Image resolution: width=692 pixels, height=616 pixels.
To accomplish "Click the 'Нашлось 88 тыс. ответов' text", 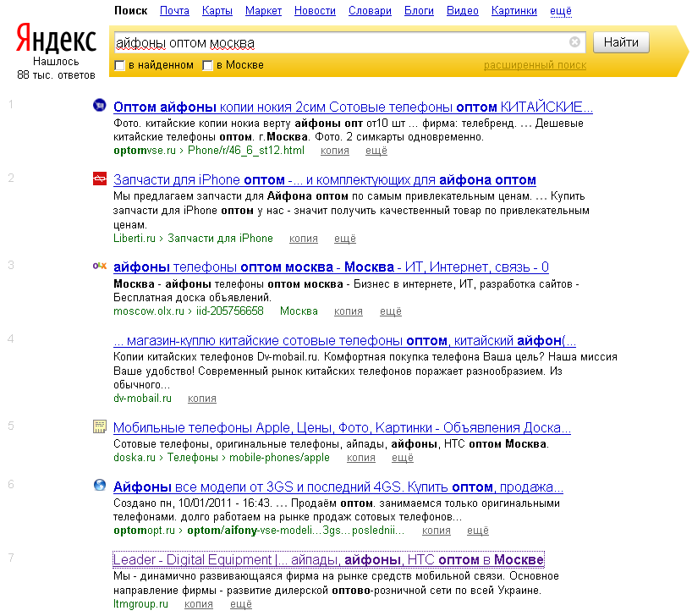I will click(x=56, y=69).
